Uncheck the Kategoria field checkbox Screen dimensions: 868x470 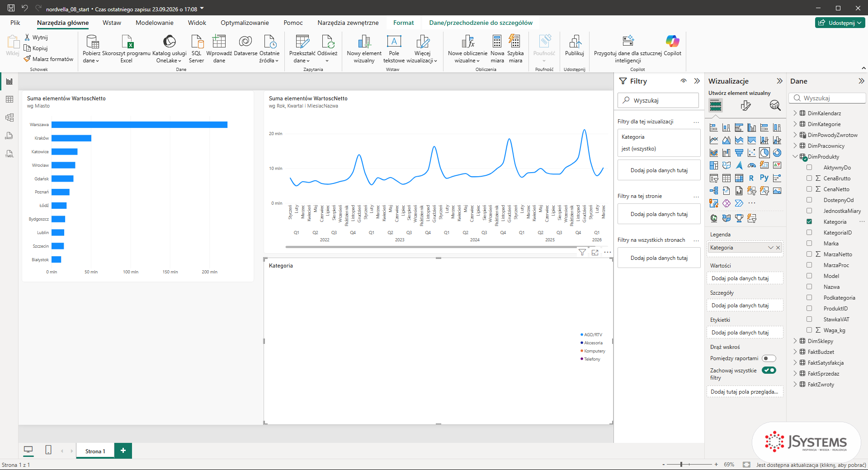point(809,222)
